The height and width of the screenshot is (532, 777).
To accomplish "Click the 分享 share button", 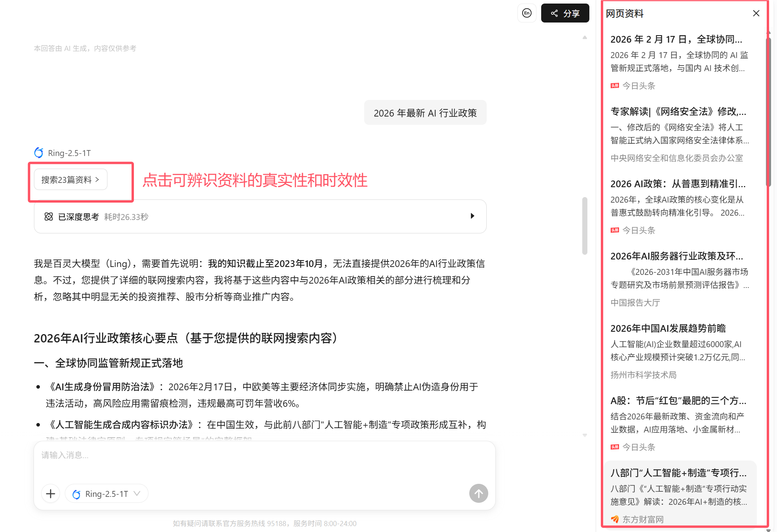I will pyautogui.click(x=565, y=13).
